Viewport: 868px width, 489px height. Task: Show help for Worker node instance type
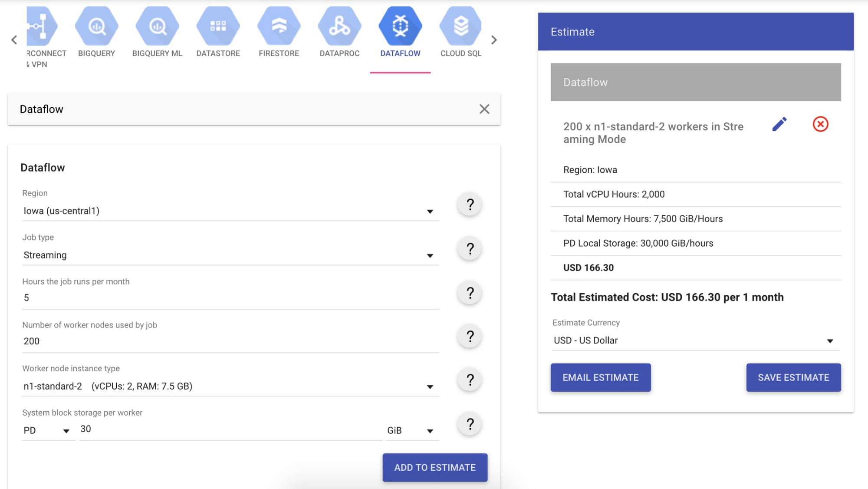[470, 380]
